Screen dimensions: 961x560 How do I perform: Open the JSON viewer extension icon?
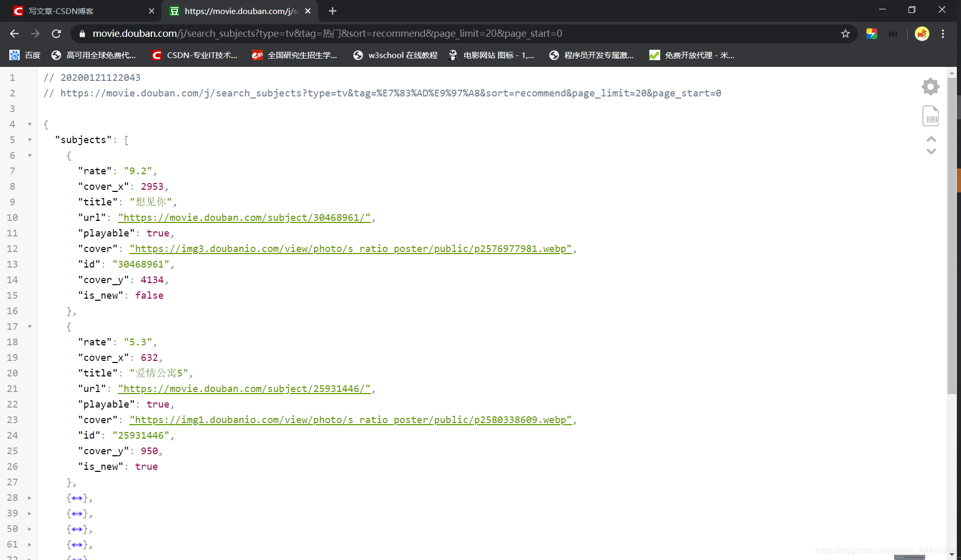[x=893, y=34]
